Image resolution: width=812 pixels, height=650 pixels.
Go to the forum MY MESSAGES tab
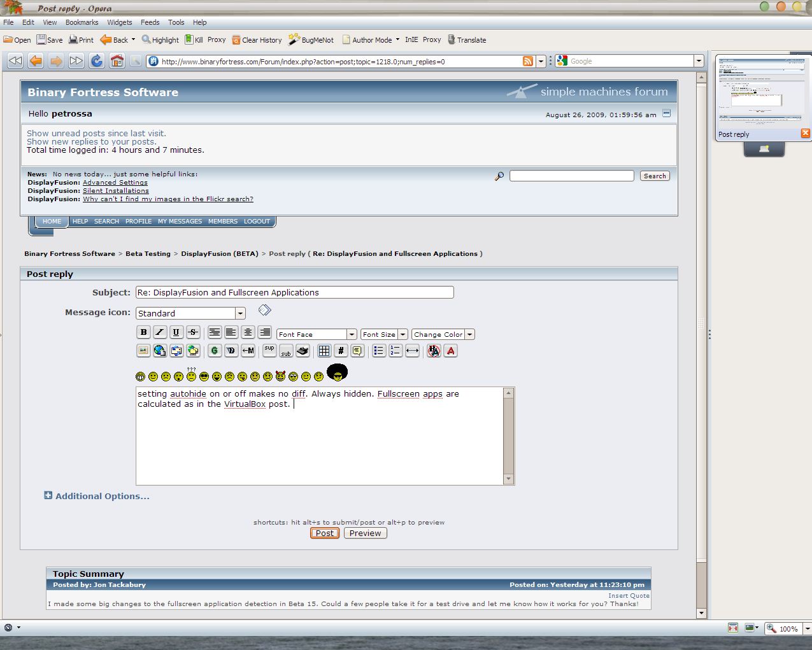tap(180, 222)
